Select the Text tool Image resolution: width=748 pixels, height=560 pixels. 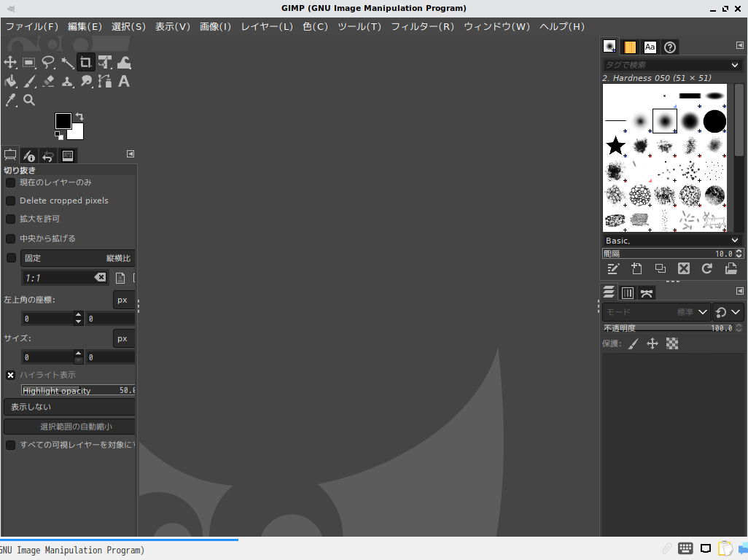tap(124, 82)
